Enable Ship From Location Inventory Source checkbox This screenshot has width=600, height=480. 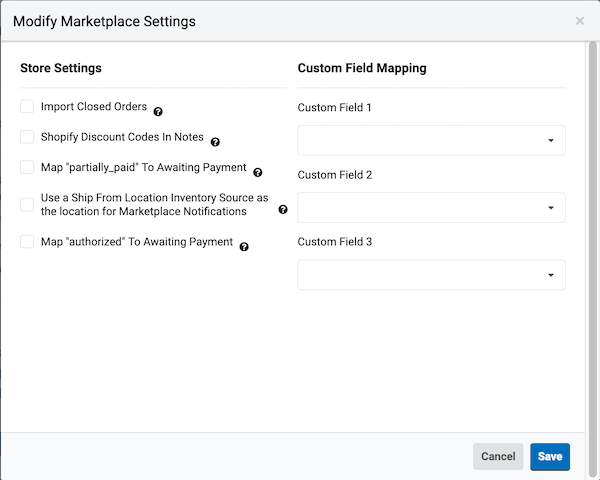(27, 204)
